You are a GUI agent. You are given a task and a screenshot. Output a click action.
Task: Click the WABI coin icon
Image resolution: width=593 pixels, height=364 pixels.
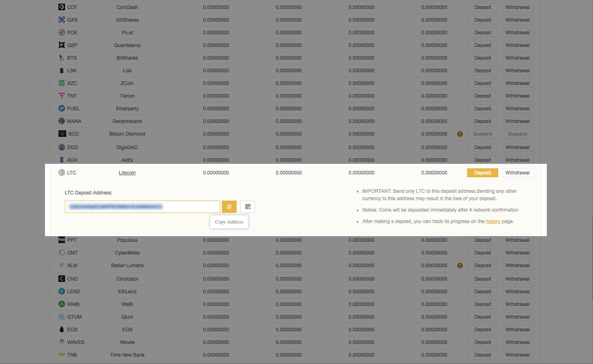point(62,304)
